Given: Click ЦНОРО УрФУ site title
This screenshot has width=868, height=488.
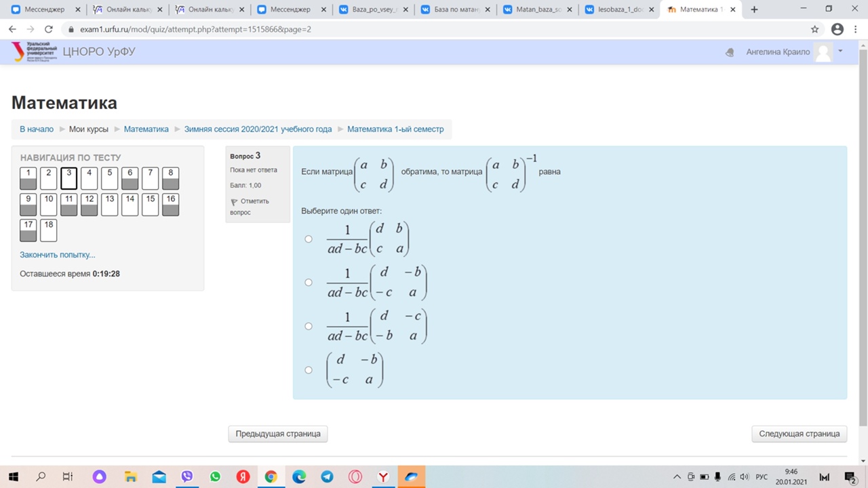Looking at the screenshot, I should [99, 52].
